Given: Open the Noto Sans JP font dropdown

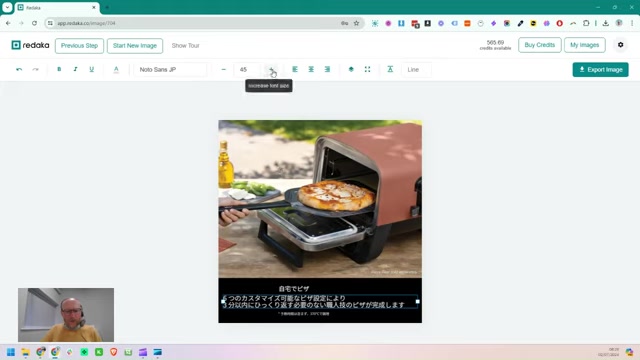Looking at the screenshot, I should 171,69.
